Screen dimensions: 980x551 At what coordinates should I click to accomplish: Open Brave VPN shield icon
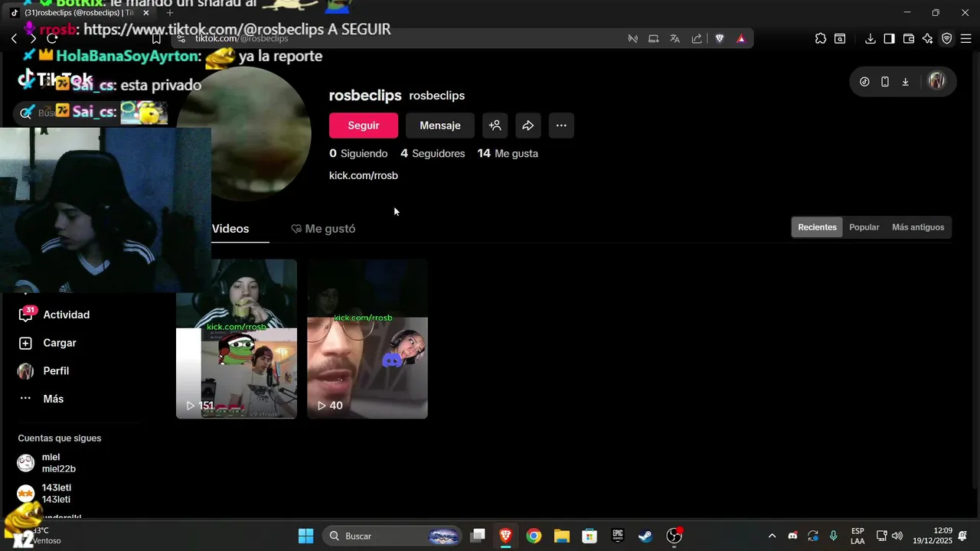click(x=947, y=38)
